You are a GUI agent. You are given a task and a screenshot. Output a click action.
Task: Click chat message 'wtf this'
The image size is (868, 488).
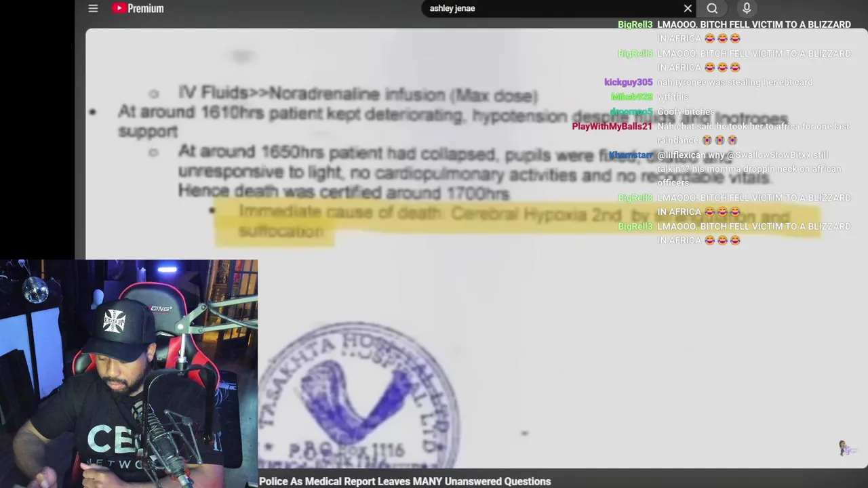pos(673,97)
